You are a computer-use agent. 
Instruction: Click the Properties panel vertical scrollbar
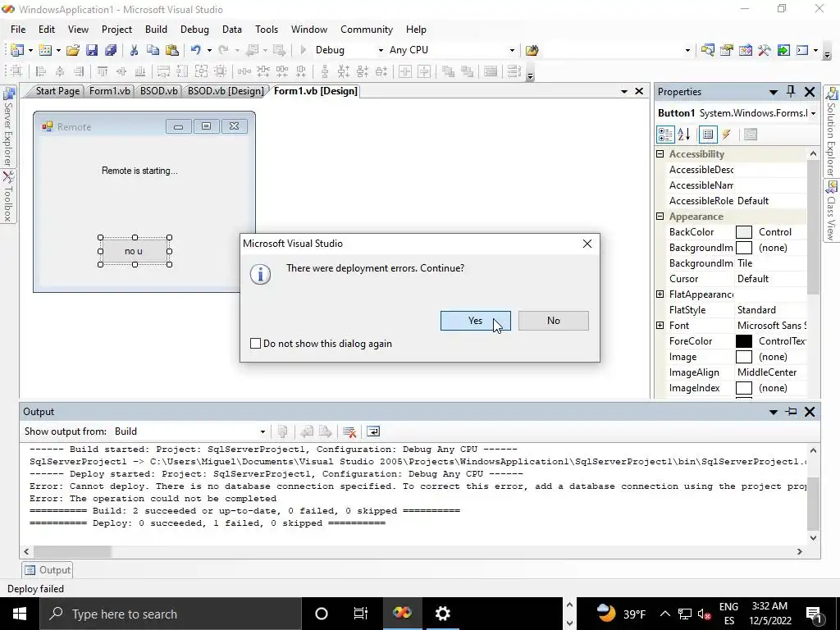[x=813, y=227]
